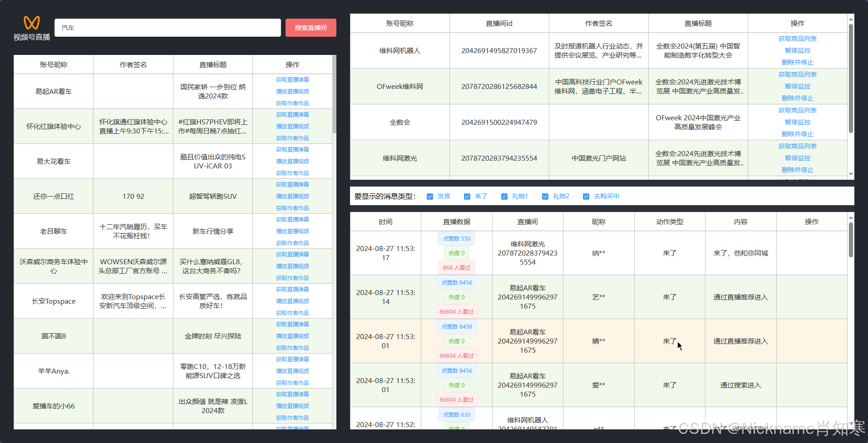Click 暂停监控 for 维科网机器人
This screenshot has height=443, width=868.
click(797, 50)
